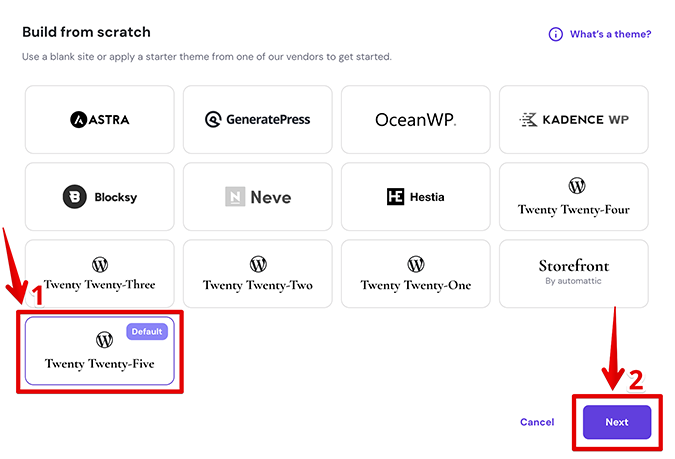Screen dimensions: 675x459
Task: Click the Default badge on Twenty Twenty-Five
Action: coord(147,332)
